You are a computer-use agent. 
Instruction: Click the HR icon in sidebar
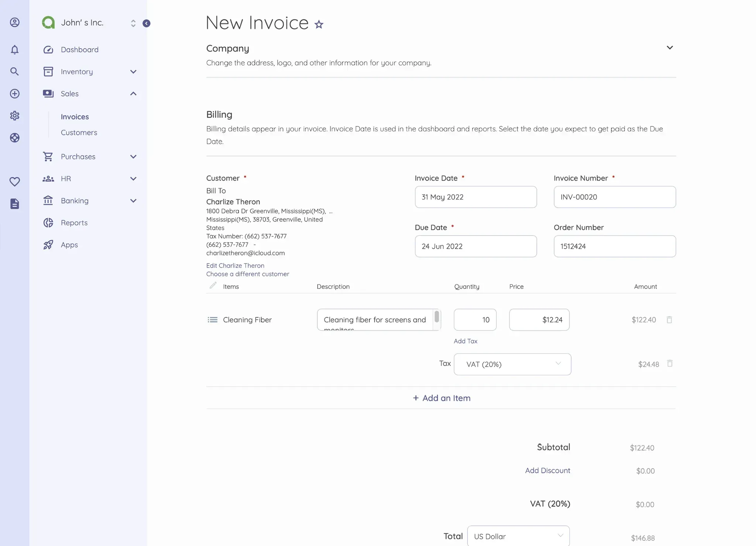pos(48,178)
